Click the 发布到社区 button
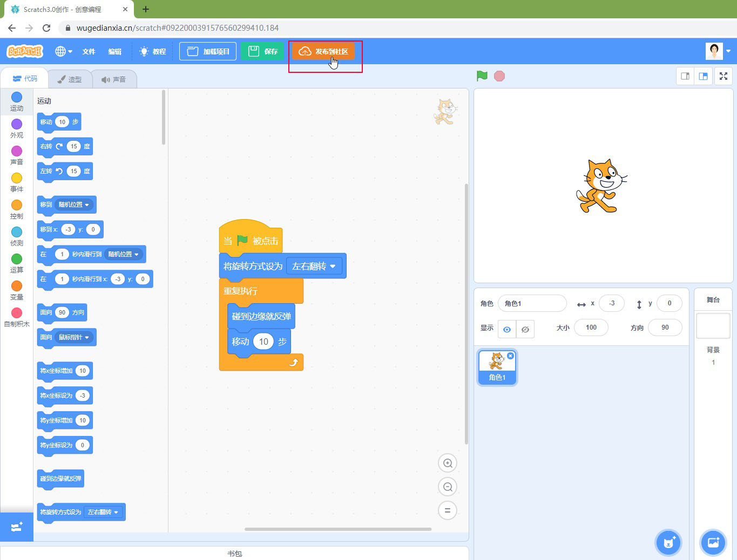This screenshot has height=560, width=737. [323, 51]
